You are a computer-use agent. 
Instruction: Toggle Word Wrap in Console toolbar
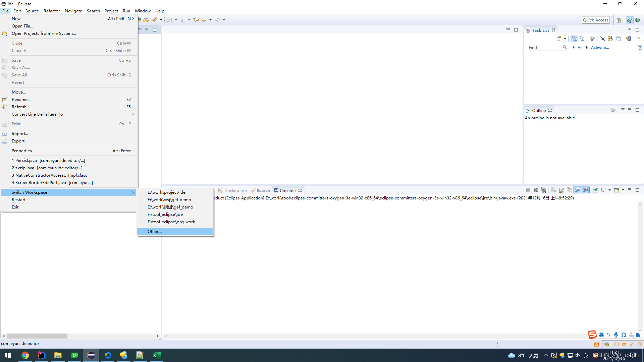pyautogui.click(x=570, y=190)
